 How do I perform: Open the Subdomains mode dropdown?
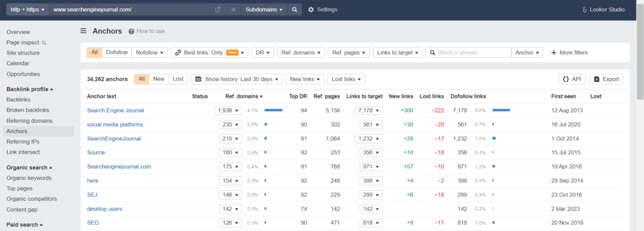[264, 9]
